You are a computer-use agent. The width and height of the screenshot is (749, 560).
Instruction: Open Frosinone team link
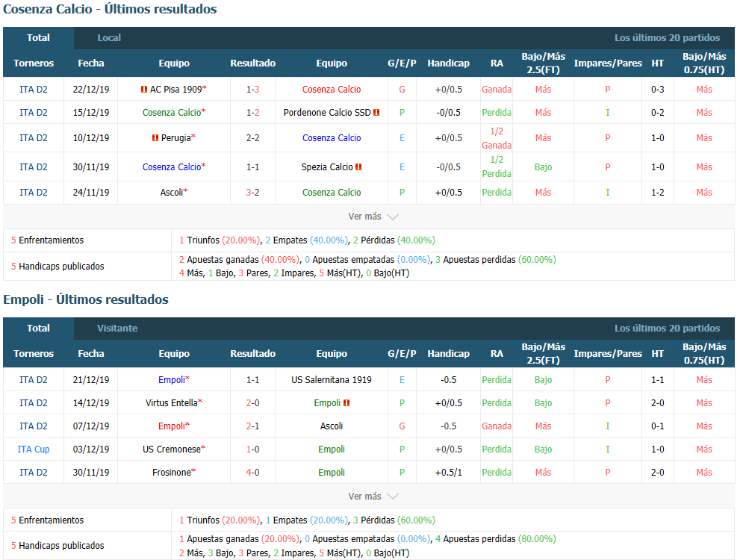tap(172, 473)
